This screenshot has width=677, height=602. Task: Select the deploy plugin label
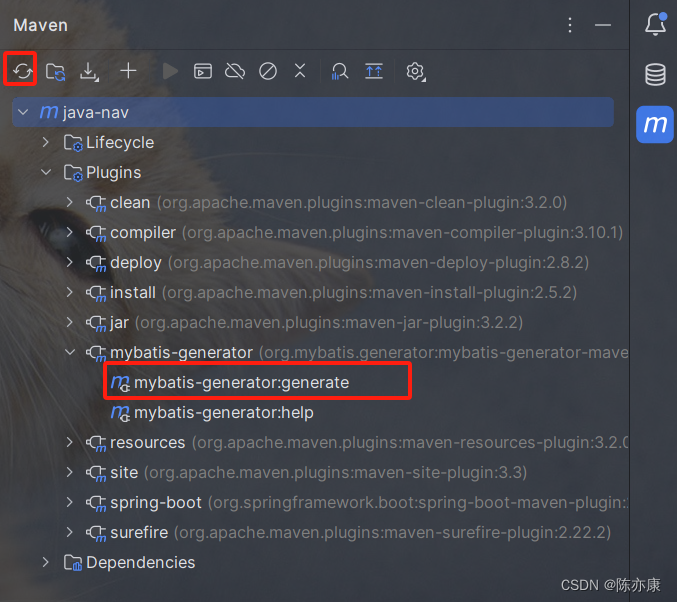[136, 263]
